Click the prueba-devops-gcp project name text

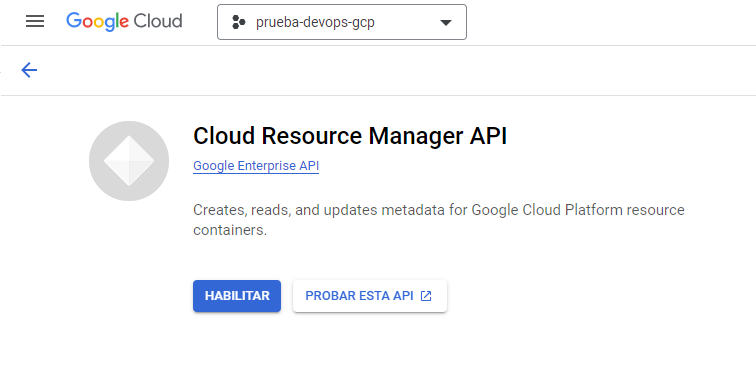tap(315, 23)
